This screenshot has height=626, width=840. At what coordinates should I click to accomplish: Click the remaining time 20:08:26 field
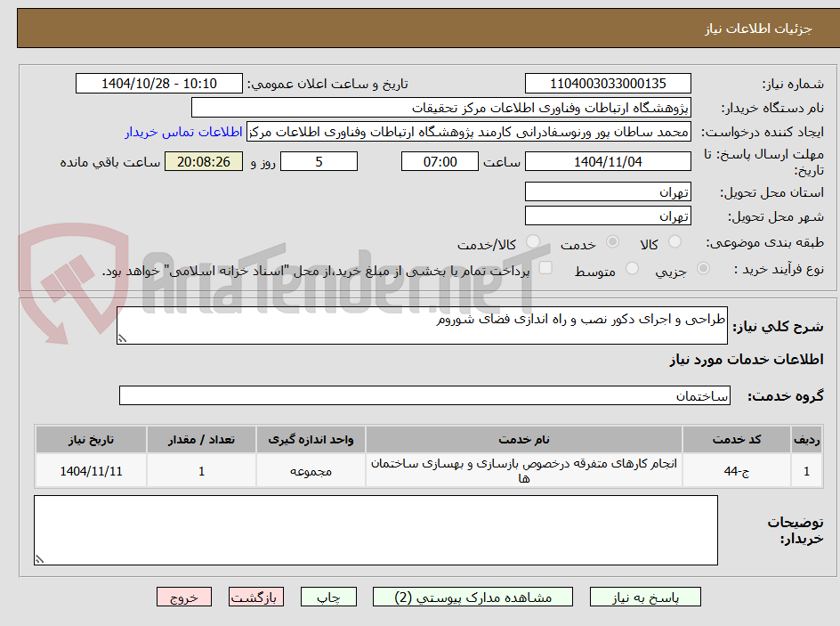pos(204,161)
